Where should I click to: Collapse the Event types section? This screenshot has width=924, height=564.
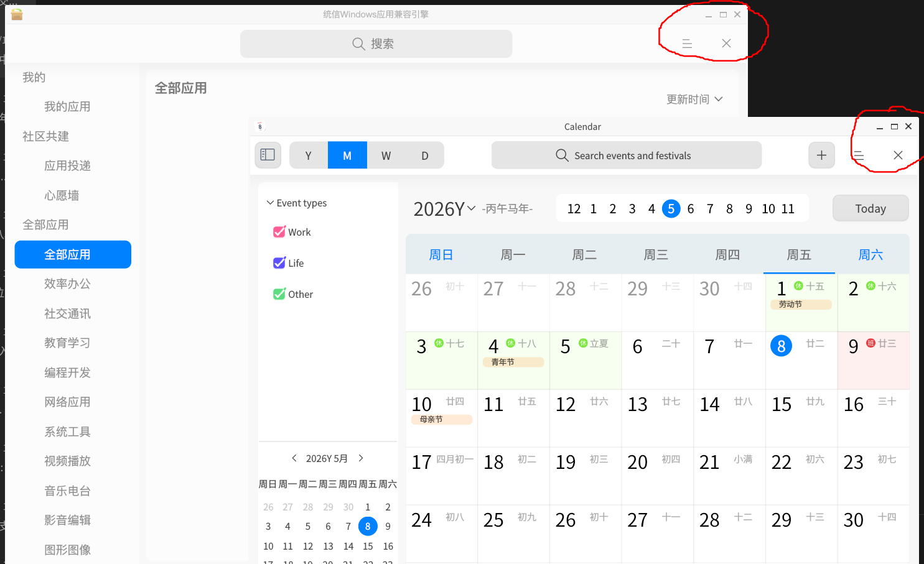point(270,203)
